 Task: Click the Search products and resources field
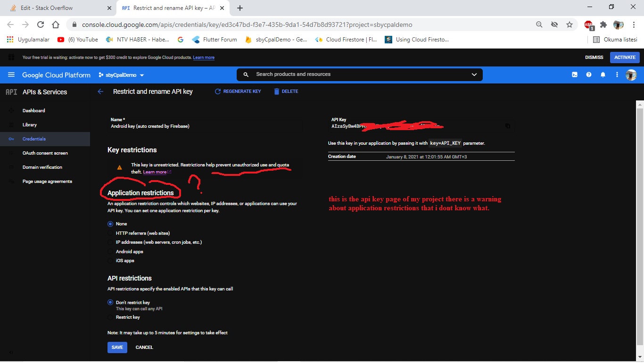coord(360,74)
